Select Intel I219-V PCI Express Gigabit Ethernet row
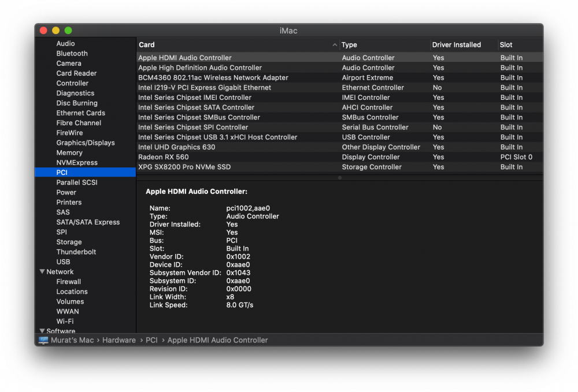This screenshot has width=578, height=392. 339,88
